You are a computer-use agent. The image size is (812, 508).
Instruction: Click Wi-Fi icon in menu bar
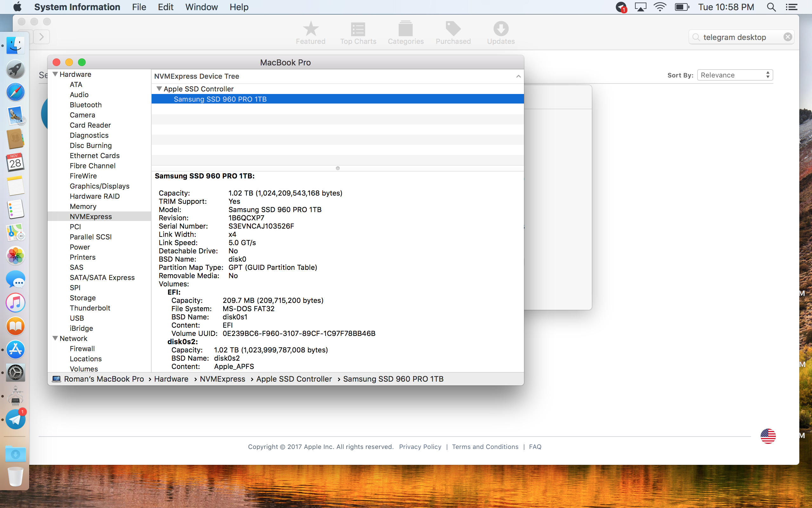click(660, 7)
